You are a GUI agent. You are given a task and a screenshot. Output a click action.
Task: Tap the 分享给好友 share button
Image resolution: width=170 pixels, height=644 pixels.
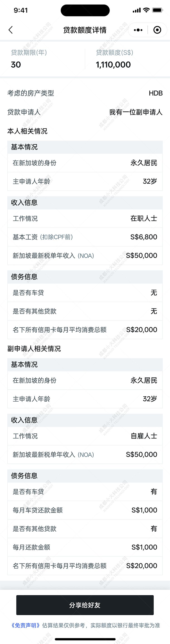[x=85, y=606]
